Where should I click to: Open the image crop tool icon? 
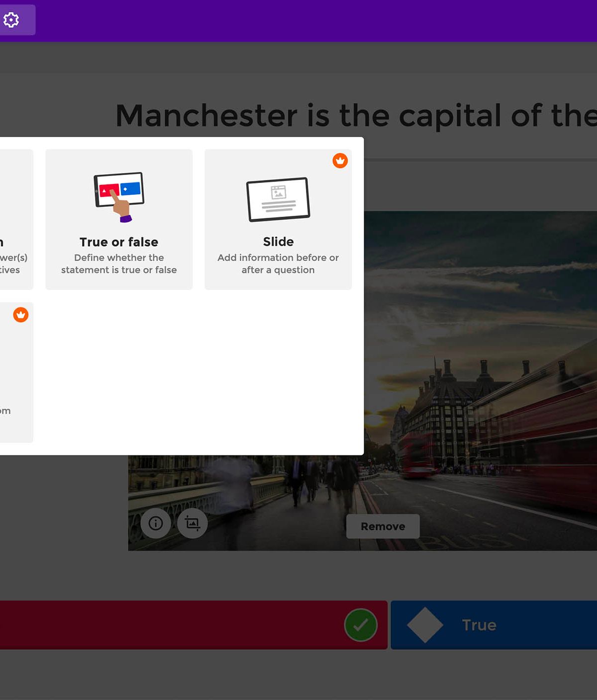(x=193, y=523)
